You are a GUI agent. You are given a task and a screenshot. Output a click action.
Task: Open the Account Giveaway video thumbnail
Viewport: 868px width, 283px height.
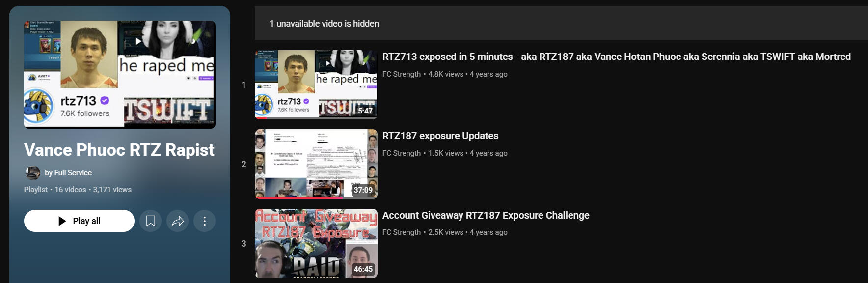(316, 244)
